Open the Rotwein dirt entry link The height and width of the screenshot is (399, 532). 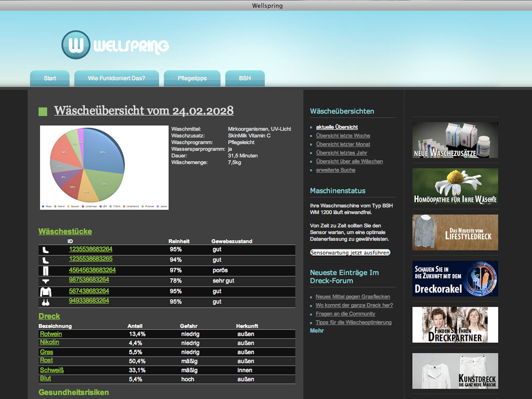51,334
